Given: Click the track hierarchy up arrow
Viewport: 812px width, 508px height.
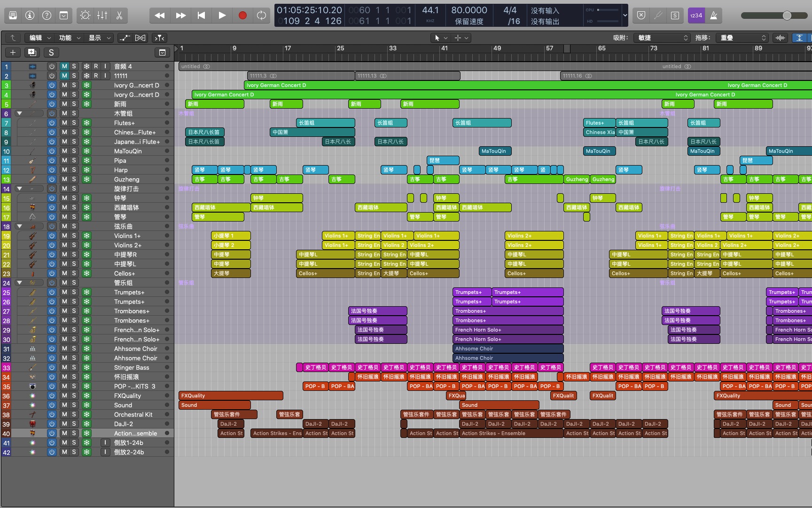Looking at the screenshot, I should coord(13,38).
